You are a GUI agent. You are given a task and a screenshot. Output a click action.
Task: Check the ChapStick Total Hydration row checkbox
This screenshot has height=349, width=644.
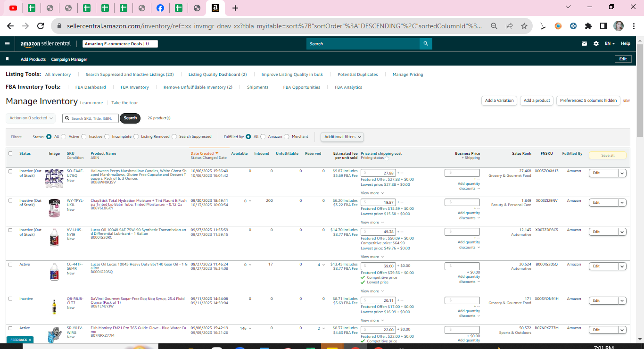[x=10, y=201]
